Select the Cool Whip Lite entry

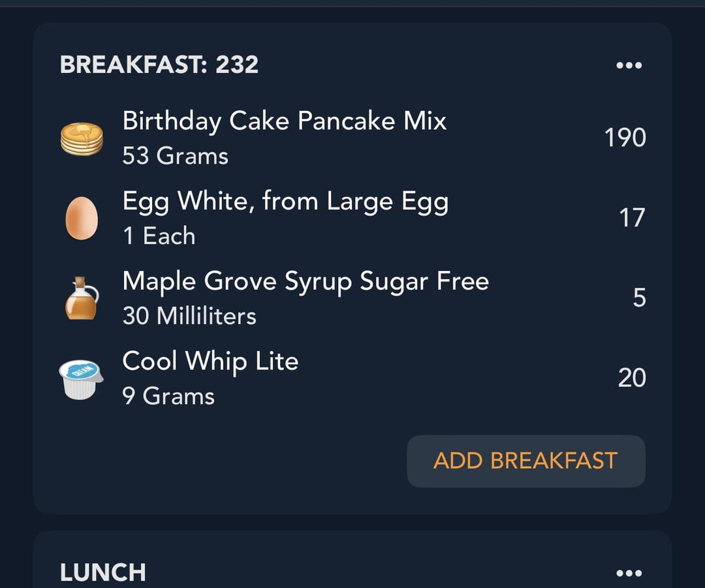tap(352, 378)
